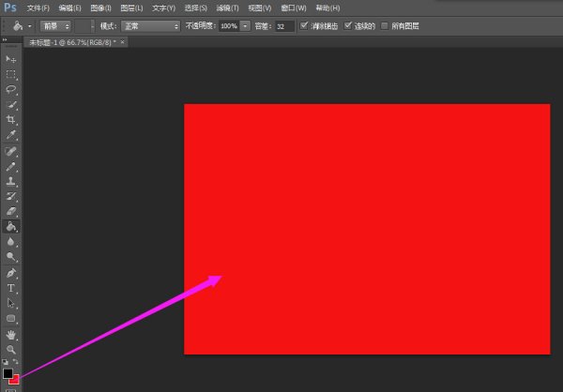Select the Lasso tool
Image resolution: width=563 pixels, height=392 pixels.
tap(10, 89)
